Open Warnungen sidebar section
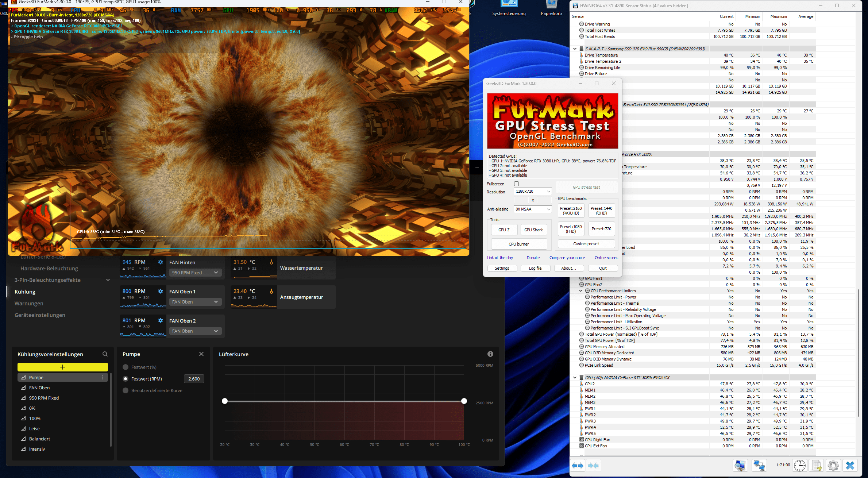 coord(29,303)
